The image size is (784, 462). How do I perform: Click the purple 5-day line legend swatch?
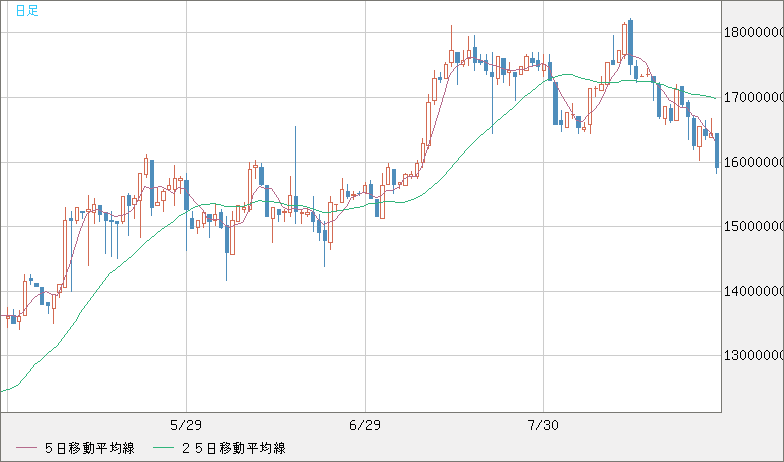point(26,448)
